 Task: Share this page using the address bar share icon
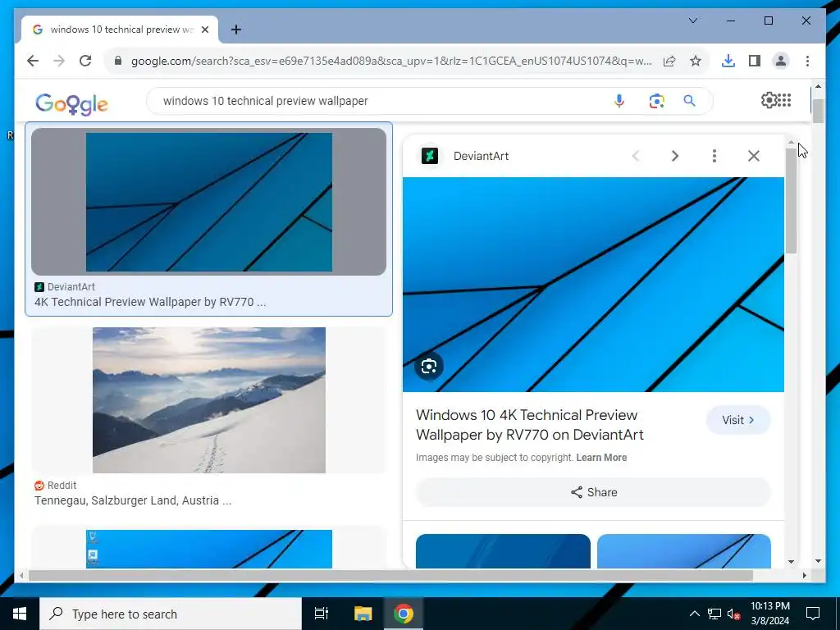click(669, 61)
